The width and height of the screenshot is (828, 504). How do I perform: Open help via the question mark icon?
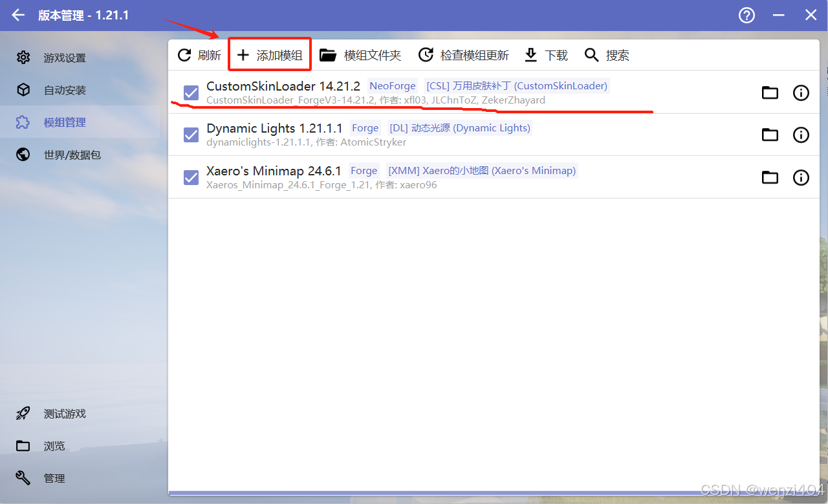(747, 15)
